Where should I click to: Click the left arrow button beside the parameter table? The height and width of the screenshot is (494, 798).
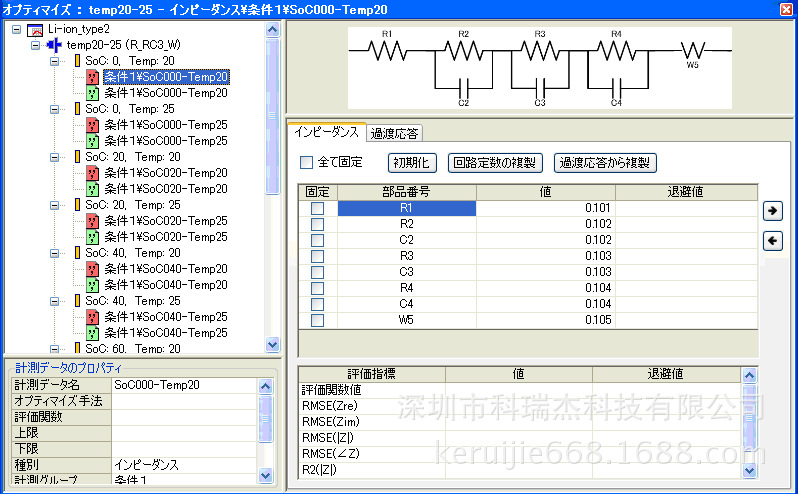[x=773, y=241]
